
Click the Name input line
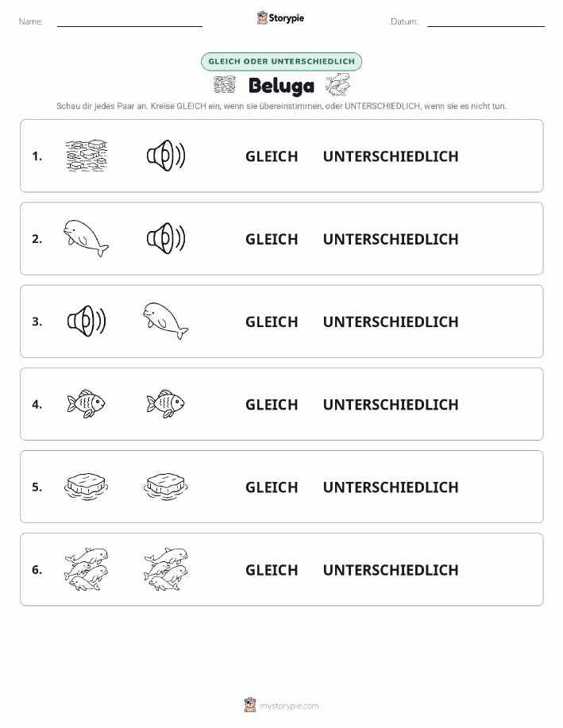[x=129, y=21]
